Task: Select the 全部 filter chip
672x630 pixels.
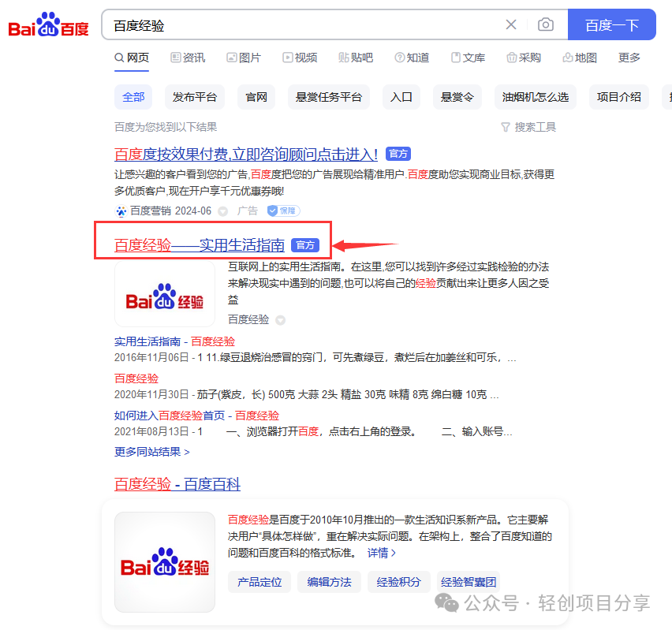Action: 134,97
